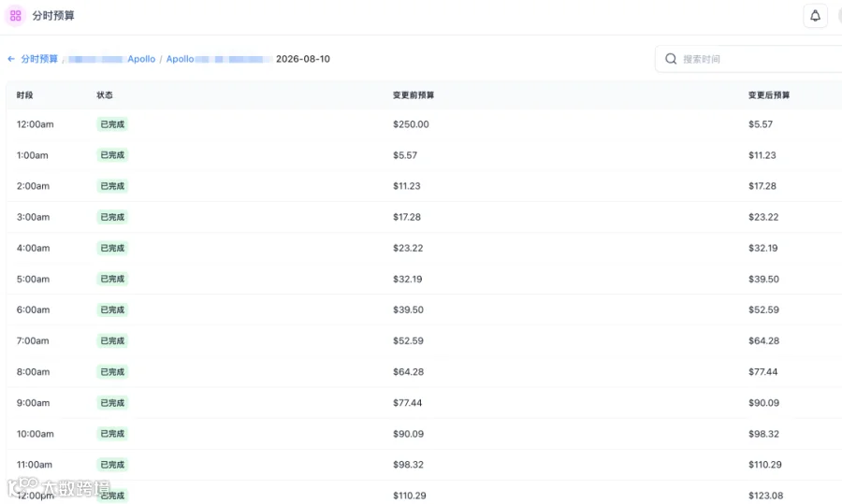This screenshot has height=504, width=842.
Task: Click $11.23 in the 变更后预算 column
Action: coord(762,155)
